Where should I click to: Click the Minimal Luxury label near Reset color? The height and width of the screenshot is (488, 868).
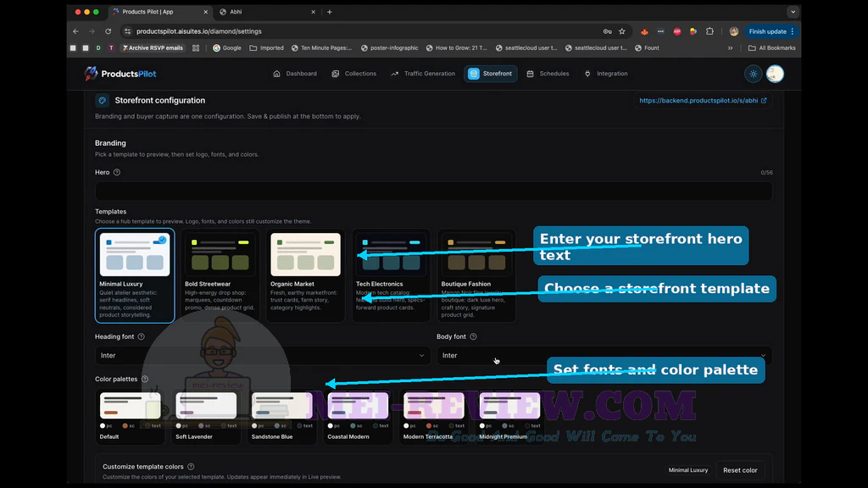[688, 470]
